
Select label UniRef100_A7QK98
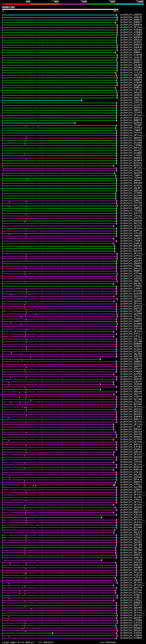point(131,55)
